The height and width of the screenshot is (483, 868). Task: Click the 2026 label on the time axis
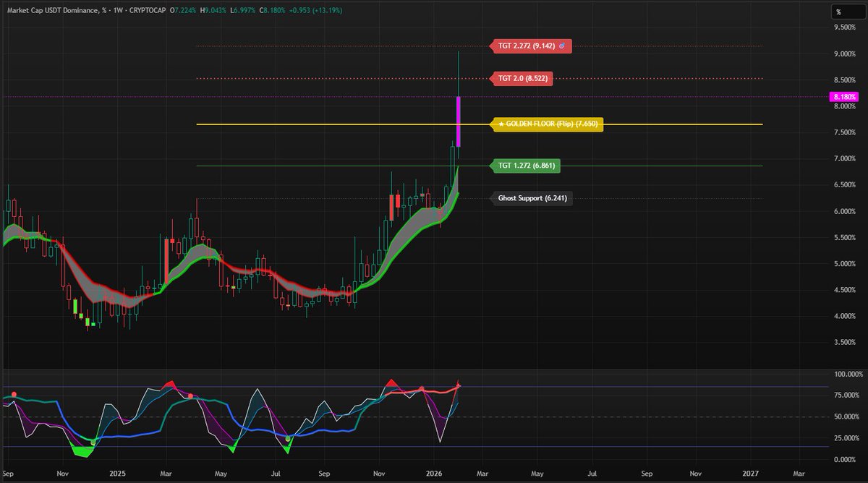pyautogui.click(x=433, y=474)
